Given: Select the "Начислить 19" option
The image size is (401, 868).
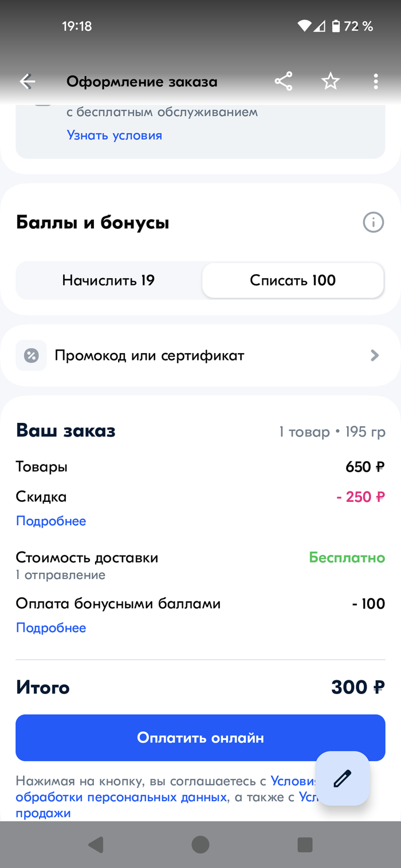Looking at the screenshot, I should [x=109, y=280].
